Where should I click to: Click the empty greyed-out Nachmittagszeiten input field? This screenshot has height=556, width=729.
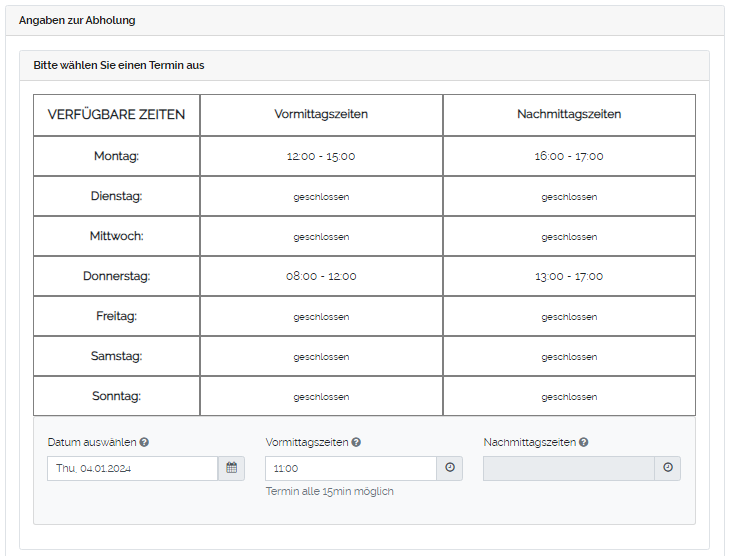568,468
